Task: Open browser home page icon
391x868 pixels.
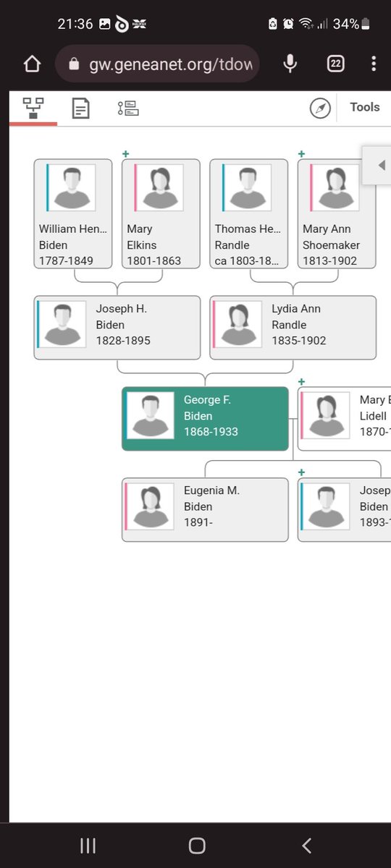Action: [32, 64]
